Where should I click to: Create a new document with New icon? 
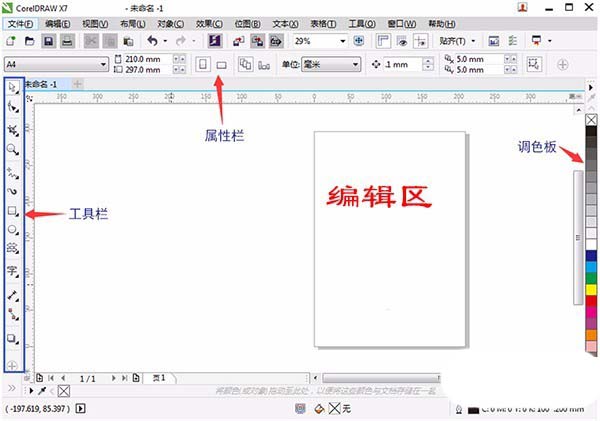point(11,41)
